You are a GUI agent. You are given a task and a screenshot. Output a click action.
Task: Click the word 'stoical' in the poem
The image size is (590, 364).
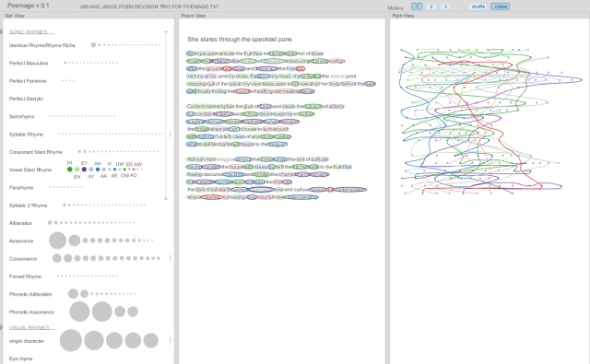(337, 76)
